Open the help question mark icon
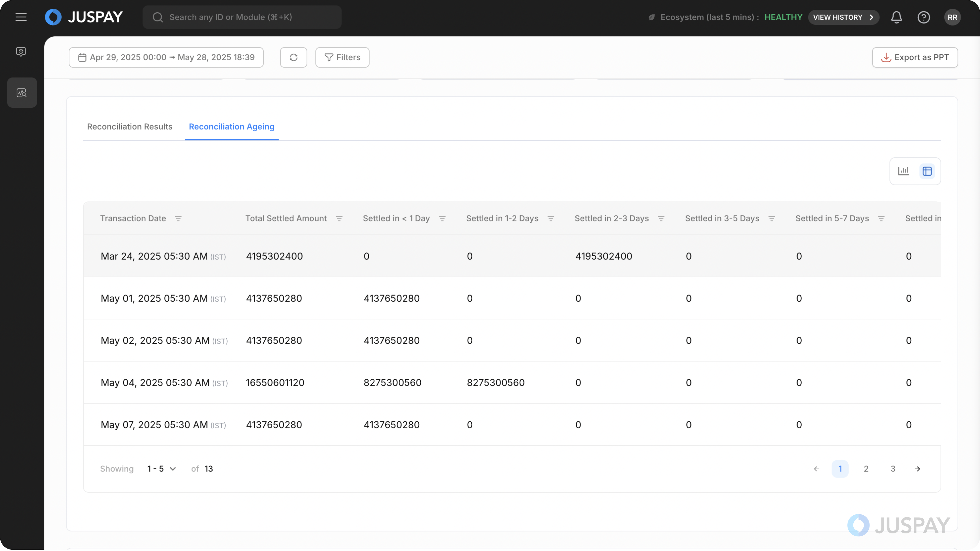Viewport: 980px width, 551px height. click(923, 17)
